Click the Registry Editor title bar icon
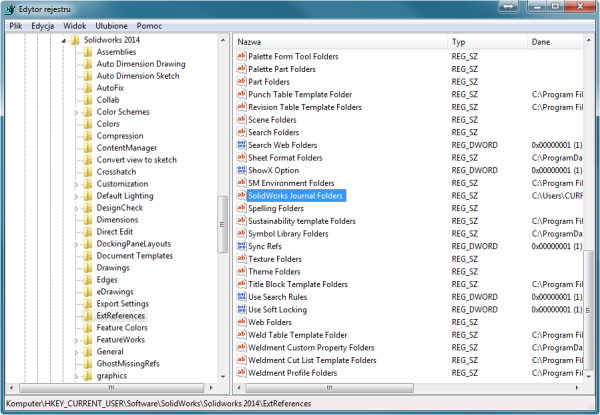The height and width of the screenshot is (415, 600). coord(10,9)
